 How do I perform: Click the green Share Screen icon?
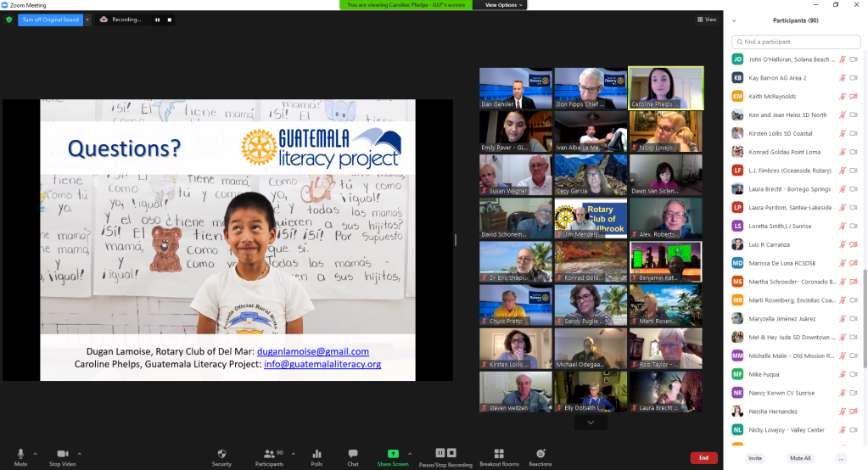[x=392, y=454]
